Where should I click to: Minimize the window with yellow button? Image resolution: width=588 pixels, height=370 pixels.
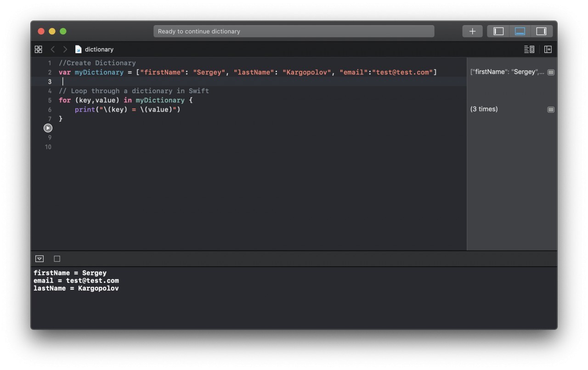tap(52, 31)
